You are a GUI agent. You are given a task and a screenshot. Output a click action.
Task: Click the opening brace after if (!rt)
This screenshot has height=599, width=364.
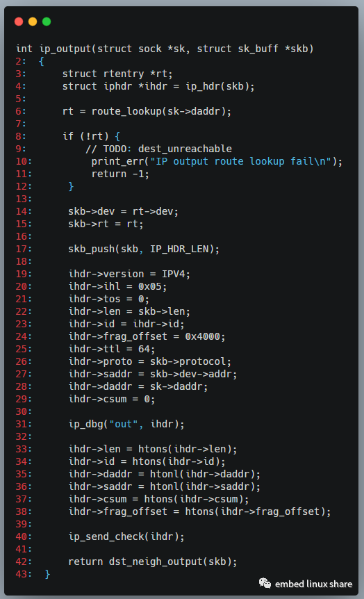[x=117, y=136]
